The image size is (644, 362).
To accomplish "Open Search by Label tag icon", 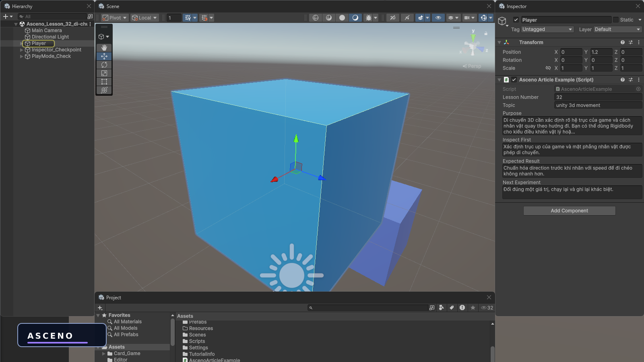I will click(x=452, y=308).
